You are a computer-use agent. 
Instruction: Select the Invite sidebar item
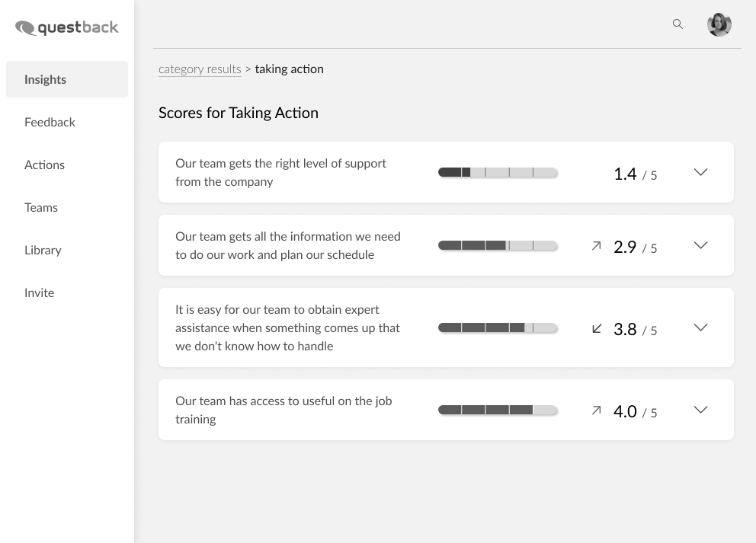click(39, 293)
